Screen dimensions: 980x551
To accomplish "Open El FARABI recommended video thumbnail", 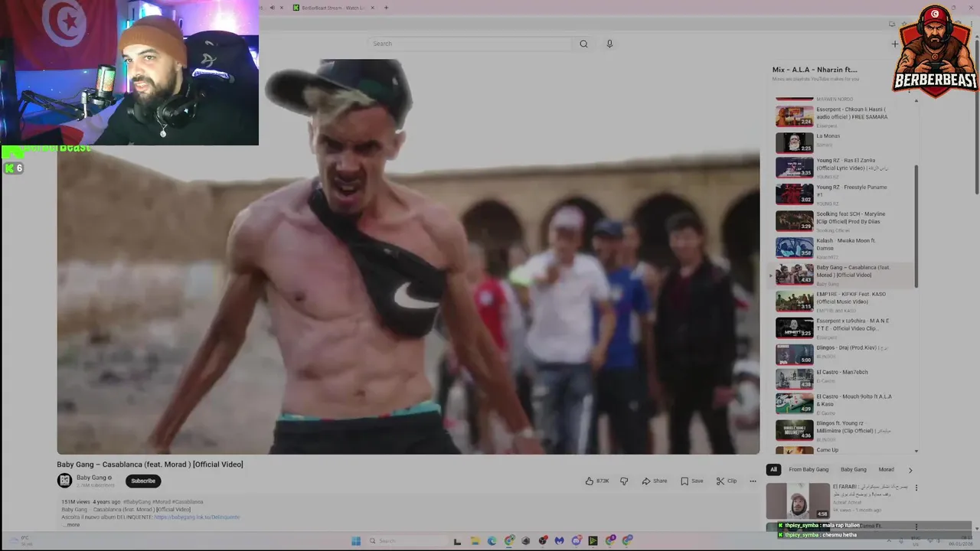I will pos(798,500).
